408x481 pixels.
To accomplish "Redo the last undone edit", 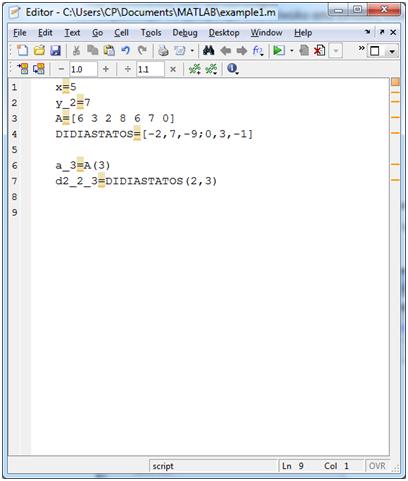I will (x=142, y=51).
